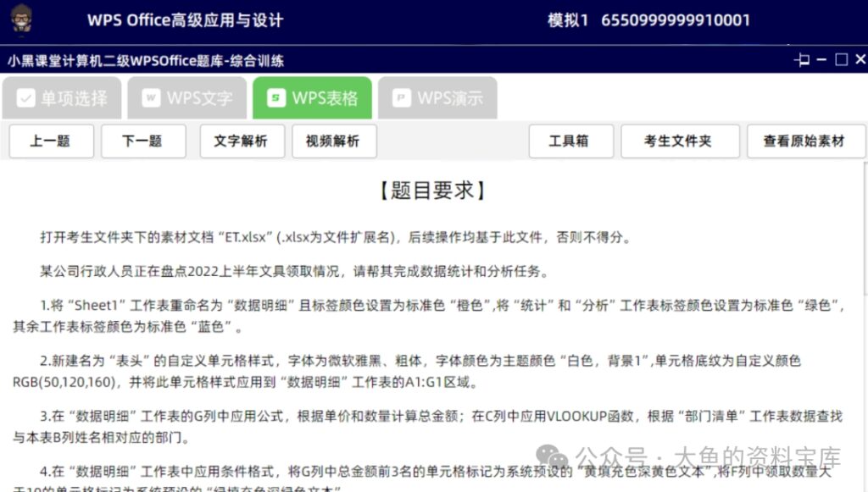Click 查看原始素材 button
This screenshot has width=868, height=492.
[806, 141]
